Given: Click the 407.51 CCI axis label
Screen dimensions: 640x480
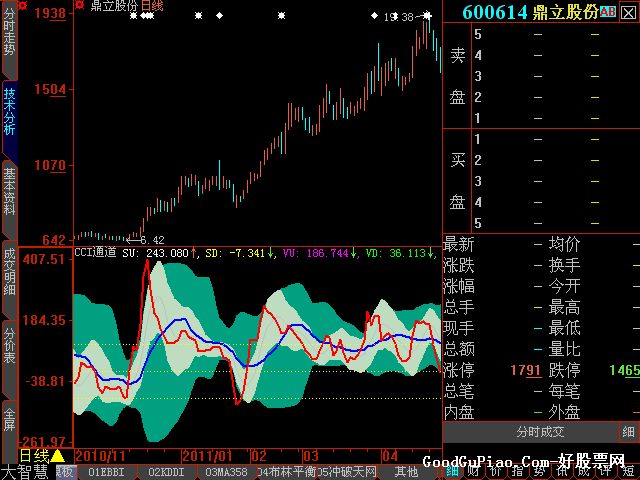Looking at the screenshot, I should click(44, 259).
